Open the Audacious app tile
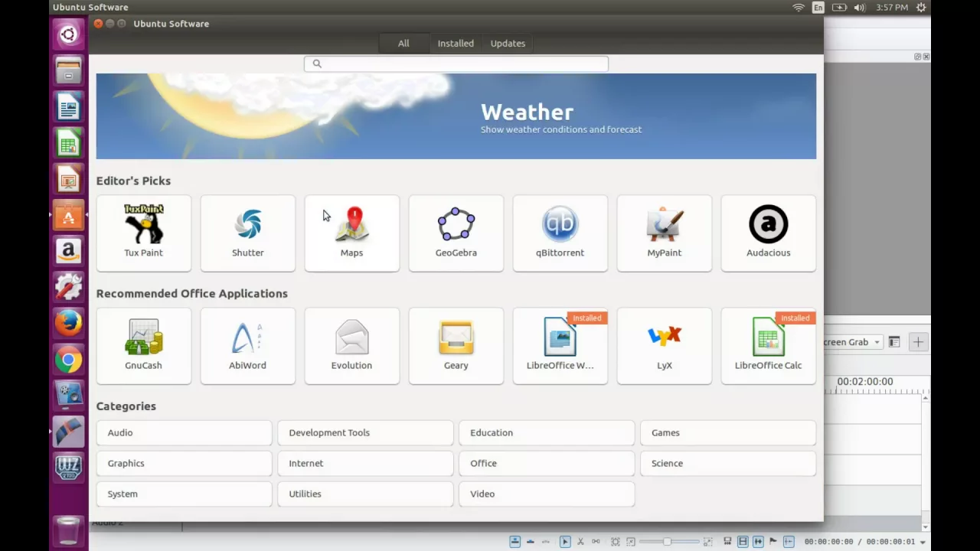Viewport: 980px width, 551px height. (768, 233)
